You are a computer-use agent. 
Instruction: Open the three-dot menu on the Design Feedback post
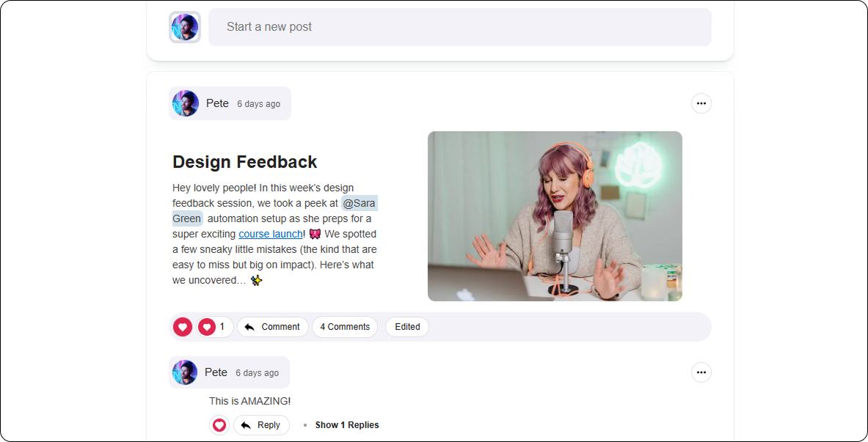(x=701, y=103)
